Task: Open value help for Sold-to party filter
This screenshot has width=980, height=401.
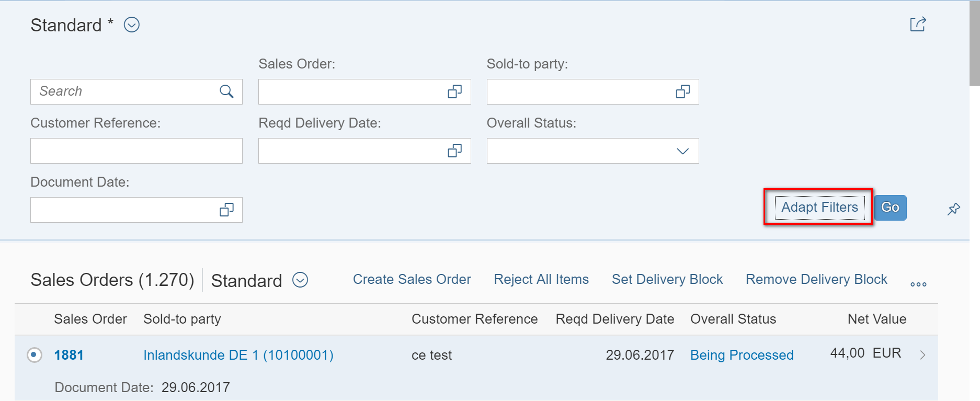Action: pos(682,92)
